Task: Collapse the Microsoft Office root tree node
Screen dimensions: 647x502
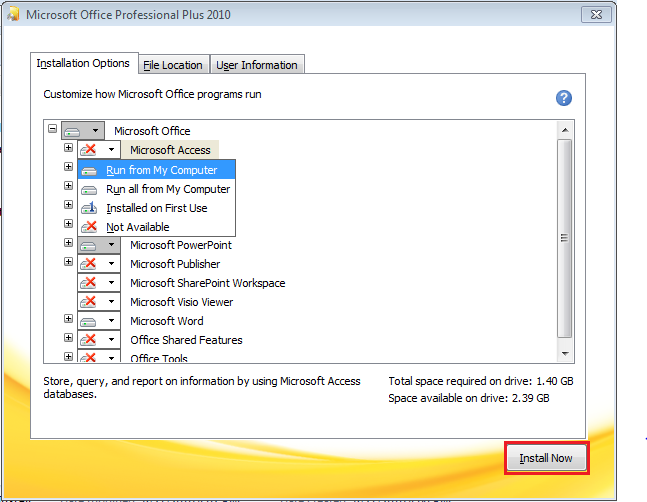Action: 52,129
